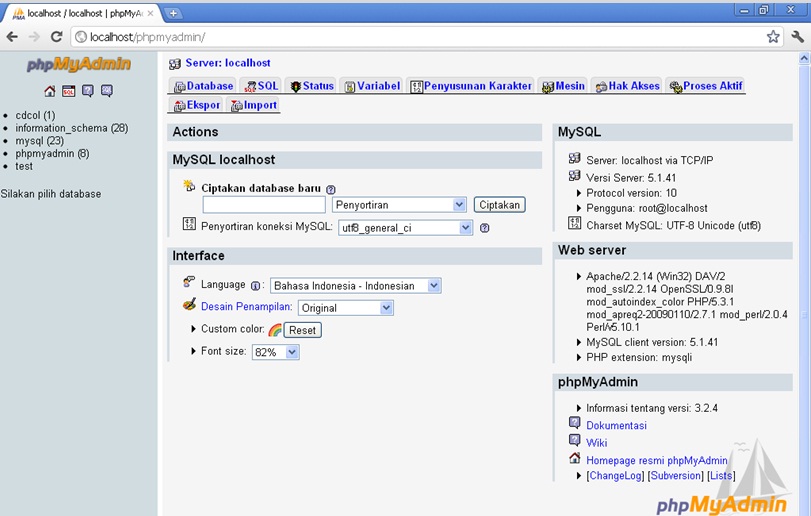Screen dimensions: 811x516
Task: Open the Status tab
Action: pyautogui.click(x=311, y=86)
